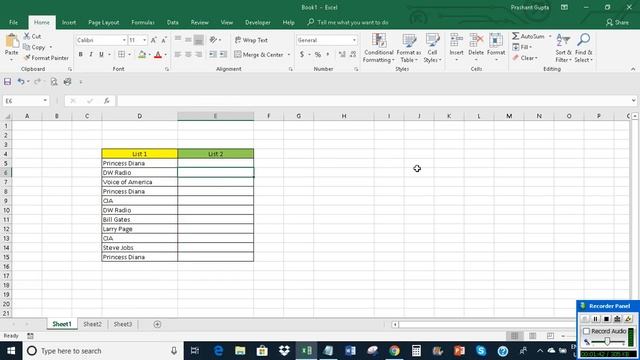Toggle Wrap Text

[251, 40]
